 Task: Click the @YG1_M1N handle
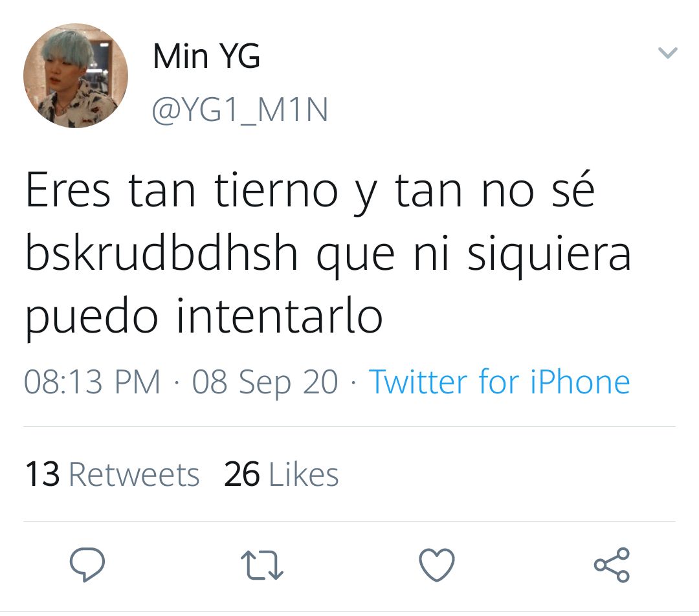point(240,109)
